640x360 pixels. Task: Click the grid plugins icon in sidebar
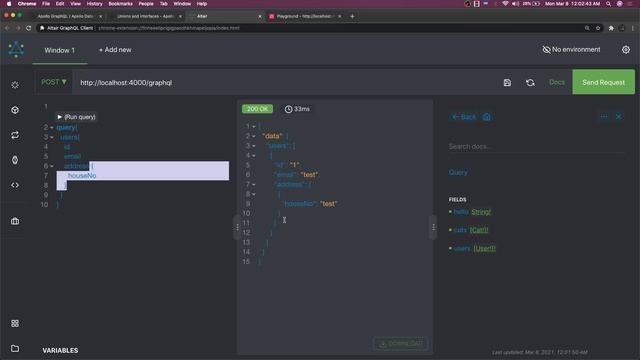[x=15, y=323]
